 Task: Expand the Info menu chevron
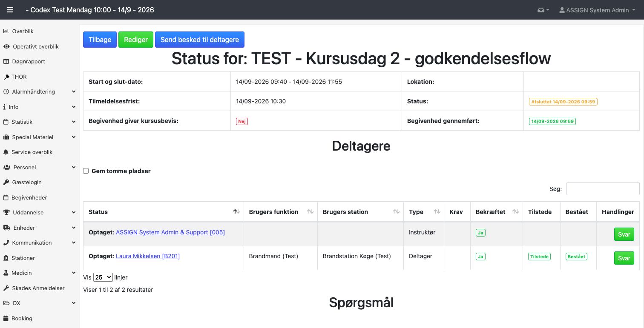pos(74,107)
